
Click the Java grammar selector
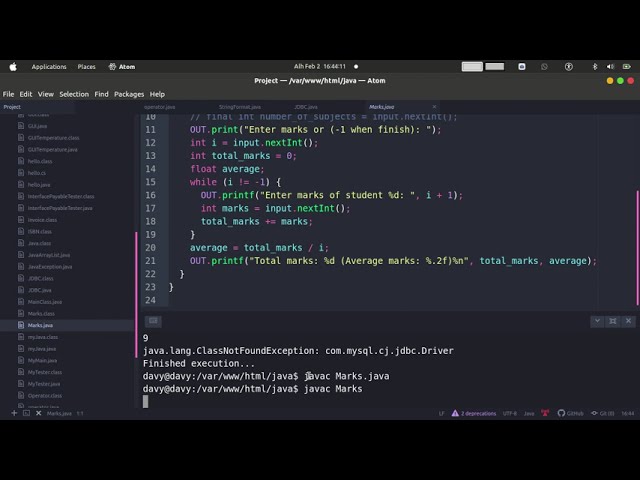point(529,413)
